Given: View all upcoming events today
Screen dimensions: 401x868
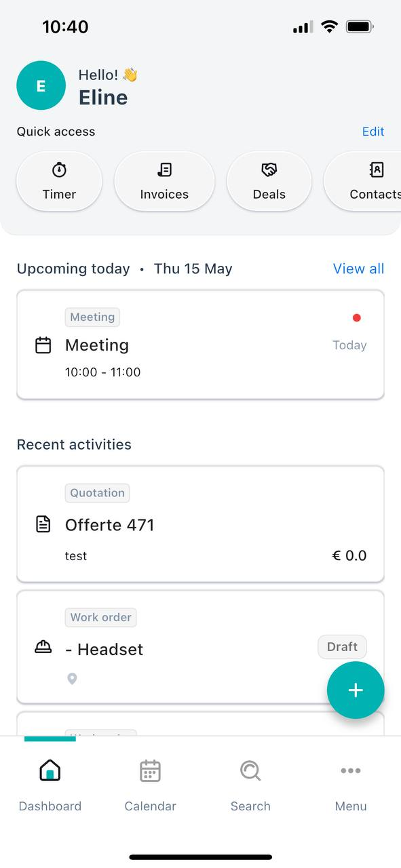Looking at the screenshot, I should [x=358, y=269].
